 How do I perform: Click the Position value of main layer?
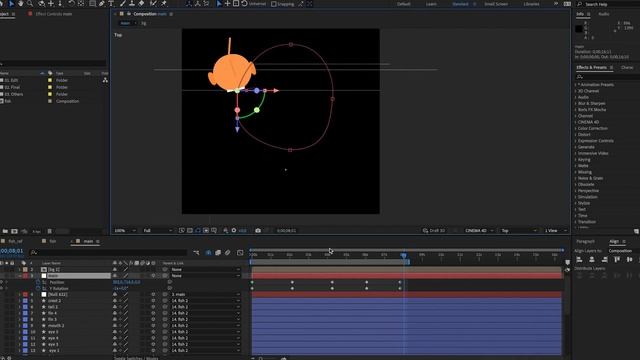pyautogui.click(x=127, y=282)
